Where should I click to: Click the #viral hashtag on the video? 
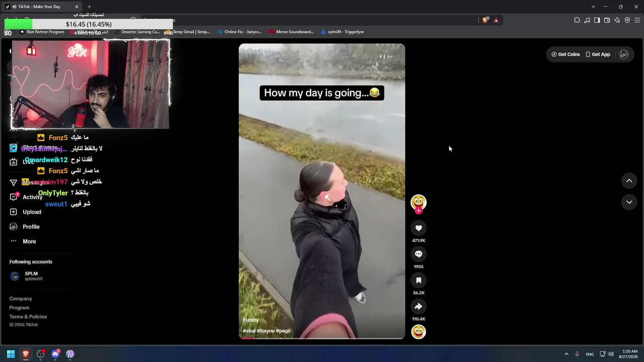coord(249,331)
